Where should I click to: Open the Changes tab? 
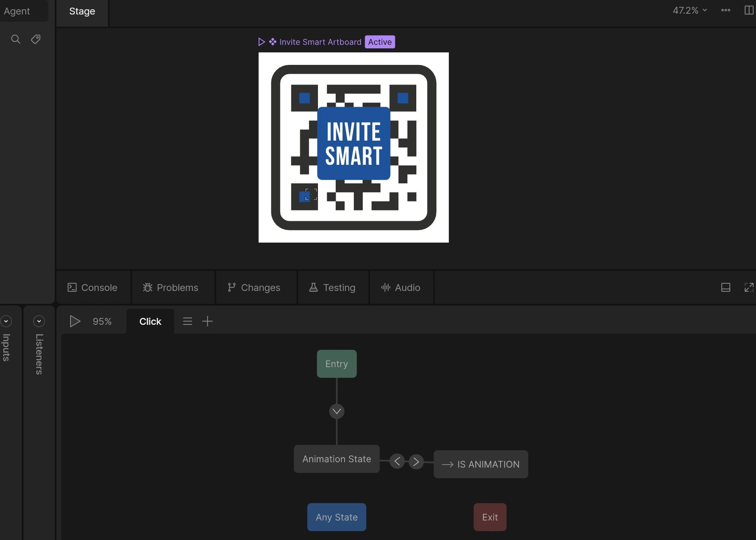[254, 287]
